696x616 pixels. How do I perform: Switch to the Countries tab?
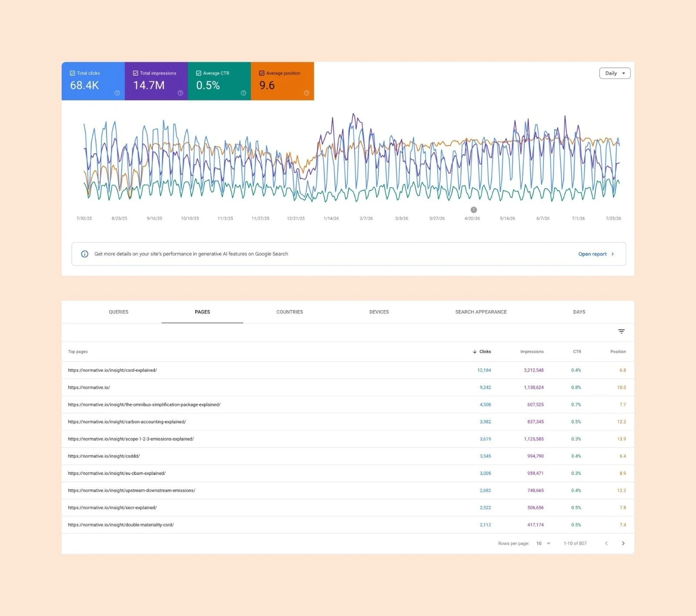(x=290, y=312)
